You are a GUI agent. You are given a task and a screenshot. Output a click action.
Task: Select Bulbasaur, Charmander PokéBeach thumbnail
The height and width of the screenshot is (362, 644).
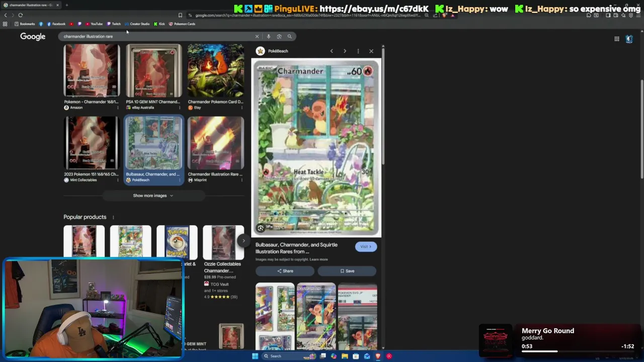click(x=153, y=143)
